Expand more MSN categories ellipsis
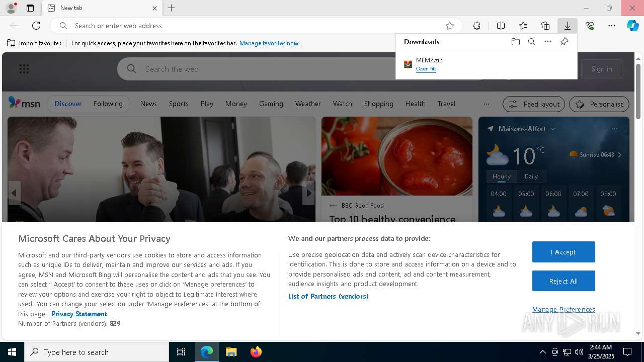This screenshot has height=362, width=644. [486, 104]
